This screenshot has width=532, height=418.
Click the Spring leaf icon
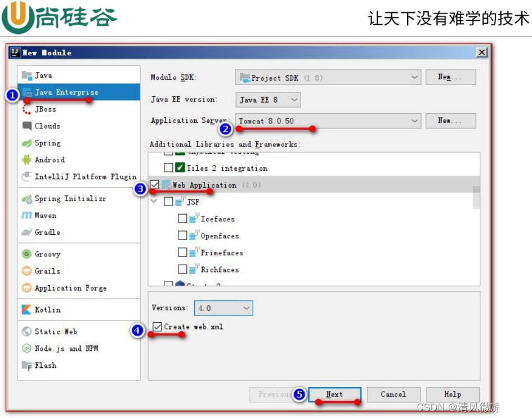(x=27, y=143)
